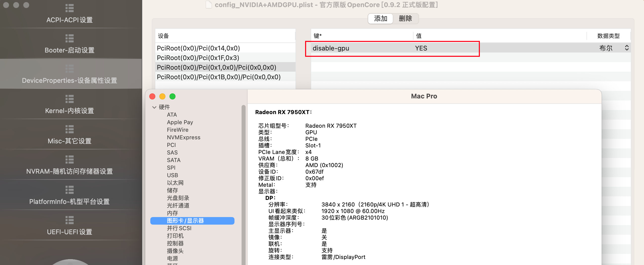Click the 雷雳/DisplayPort connection value
This screenshot has height=265, width=644.
click(x=343, y=257)
